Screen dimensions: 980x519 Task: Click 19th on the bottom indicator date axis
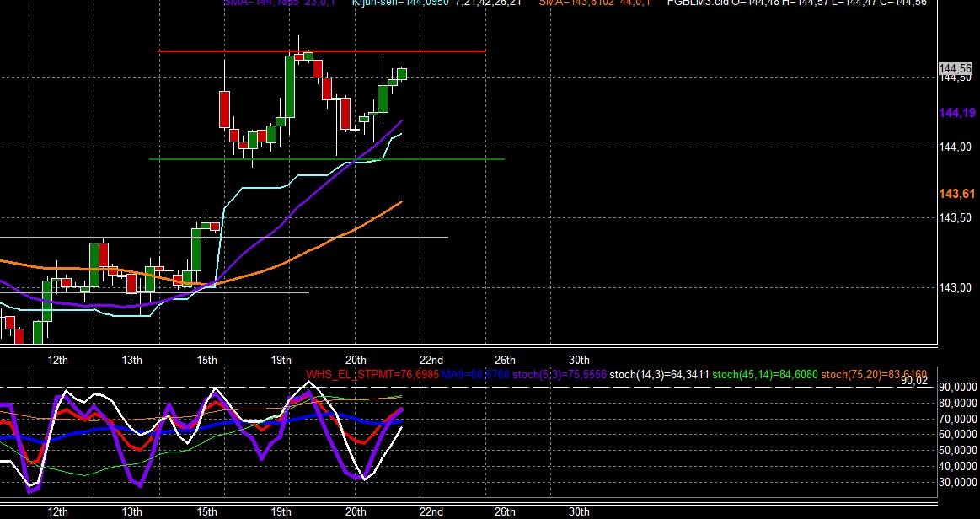281,512
